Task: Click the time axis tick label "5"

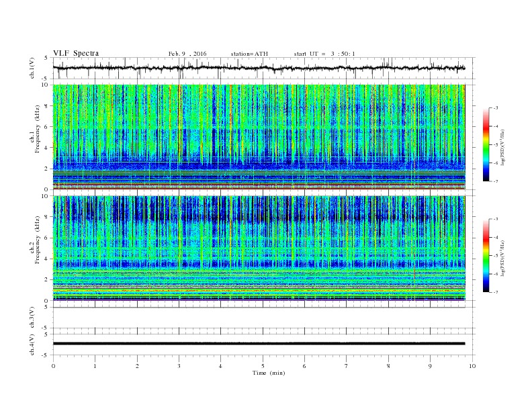Action: (x=263, y=366)
